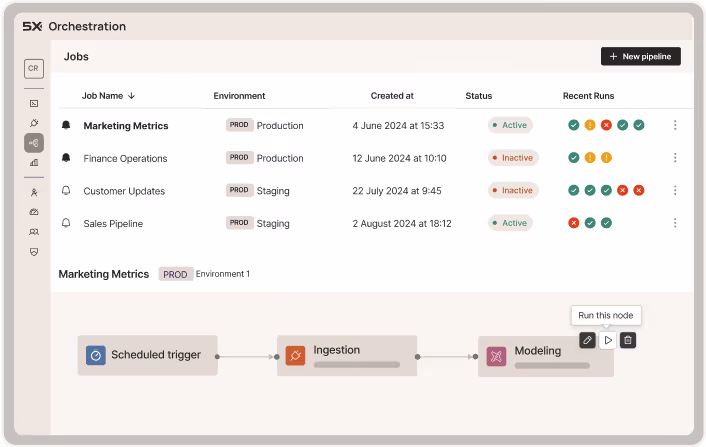Open the users team sidebar icon
Image resolution: width=706 pixels, height=447 pixels.
34,232
